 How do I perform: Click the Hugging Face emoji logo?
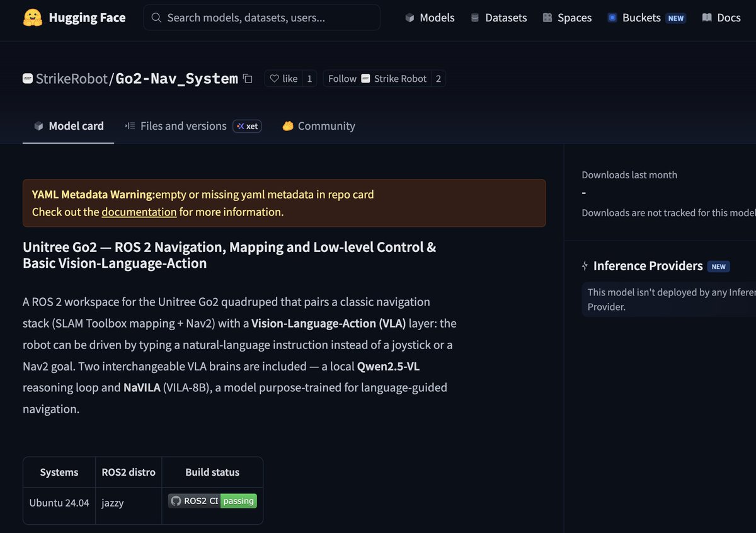(32, 18)
